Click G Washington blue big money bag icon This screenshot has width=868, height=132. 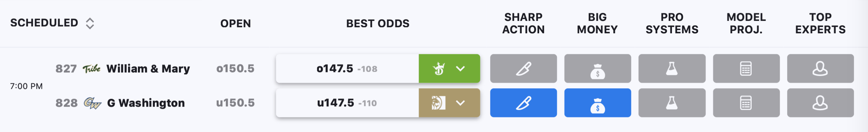597,103
